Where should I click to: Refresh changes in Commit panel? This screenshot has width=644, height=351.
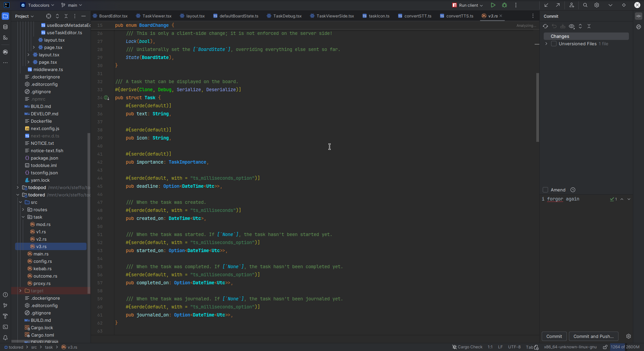545,26
